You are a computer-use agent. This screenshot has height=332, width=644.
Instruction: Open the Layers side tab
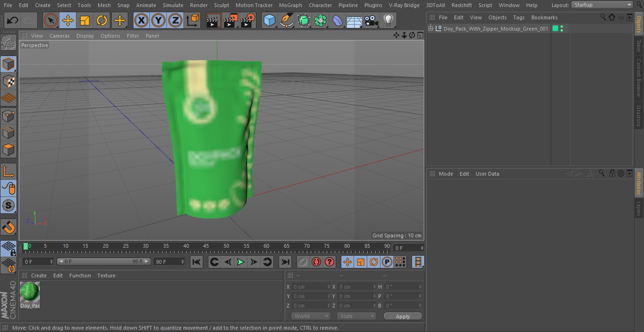(639, 208)
